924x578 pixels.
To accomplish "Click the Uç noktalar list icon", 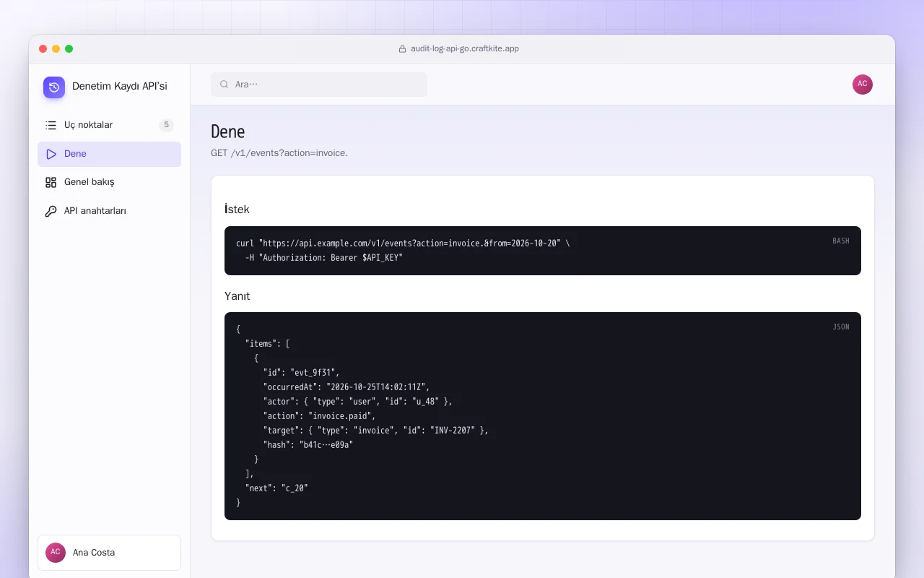I will pyautogui.click(x=51, y=125).
